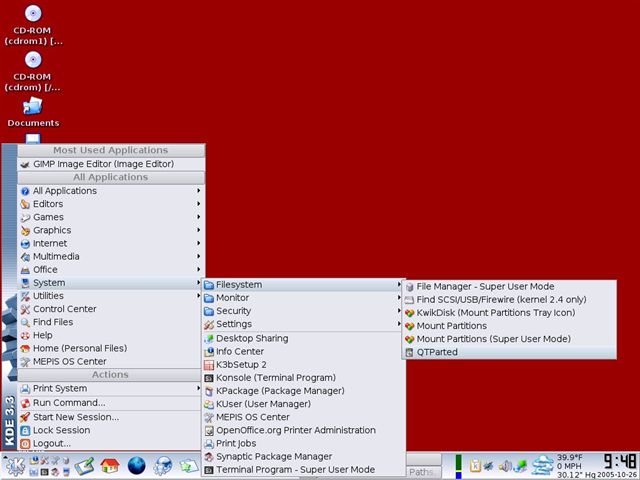Launch Synaptic Package Manager icon
The image size is (640, 480).
(209, 457)
